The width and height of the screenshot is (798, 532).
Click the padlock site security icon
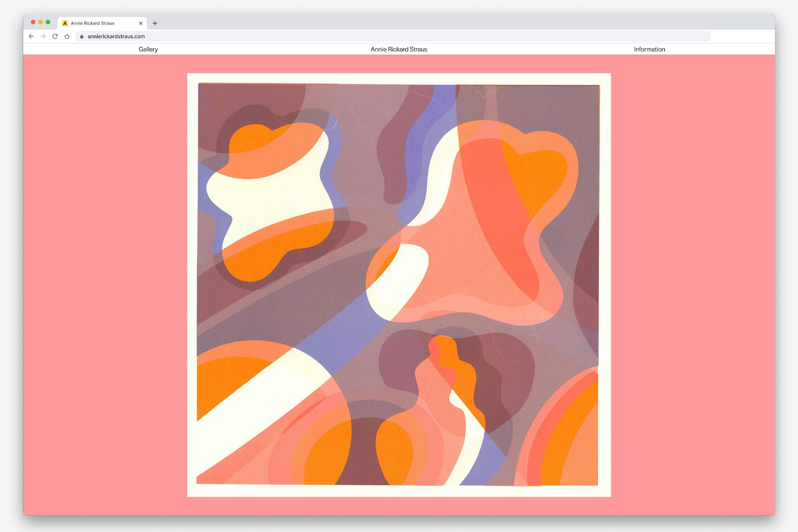coord(81,36)
